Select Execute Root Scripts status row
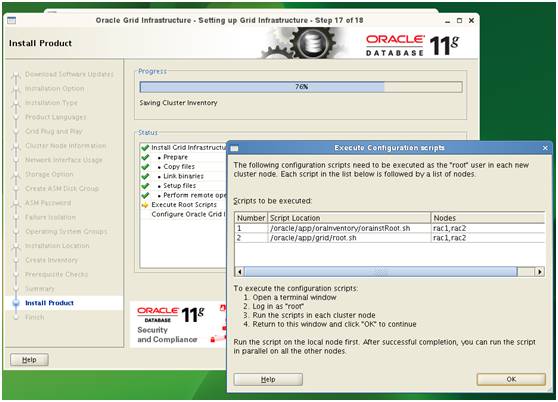This screenshot has width=558, height=402. click(184, 205)
